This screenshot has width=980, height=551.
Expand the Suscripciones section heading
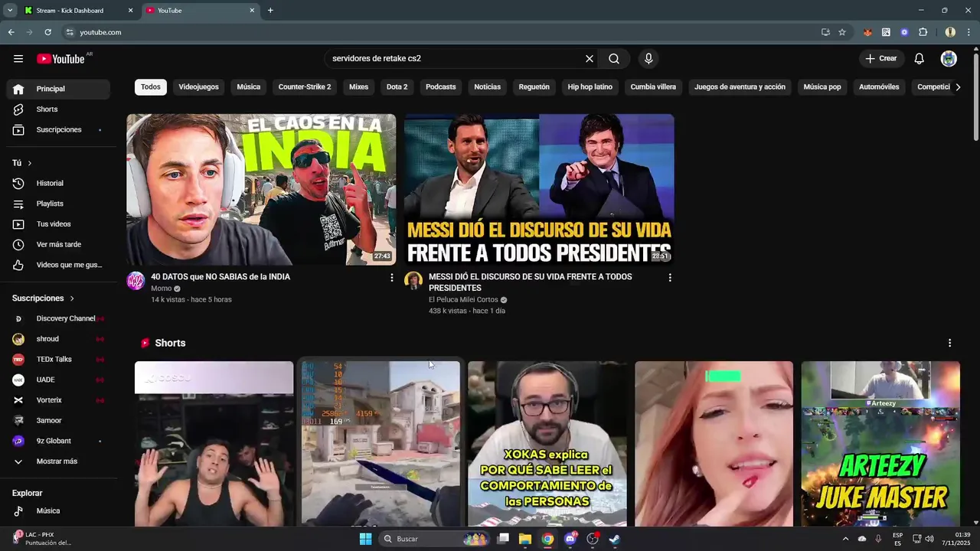coord(44,298)
